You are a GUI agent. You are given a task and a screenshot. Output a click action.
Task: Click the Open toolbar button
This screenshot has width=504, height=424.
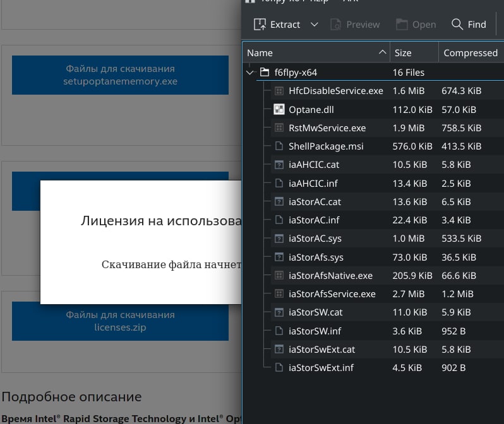point(416,25)
